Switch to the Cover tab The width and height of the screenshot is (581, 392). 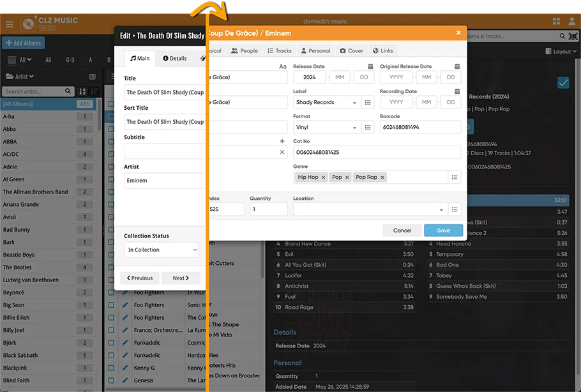352,51
